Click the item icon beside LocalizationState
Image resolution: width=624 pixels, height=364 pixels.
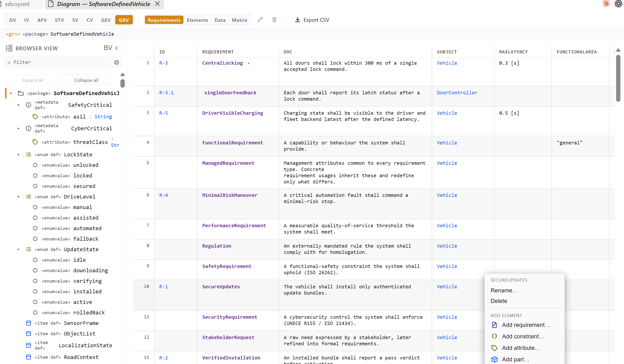[x=28, y=345]
